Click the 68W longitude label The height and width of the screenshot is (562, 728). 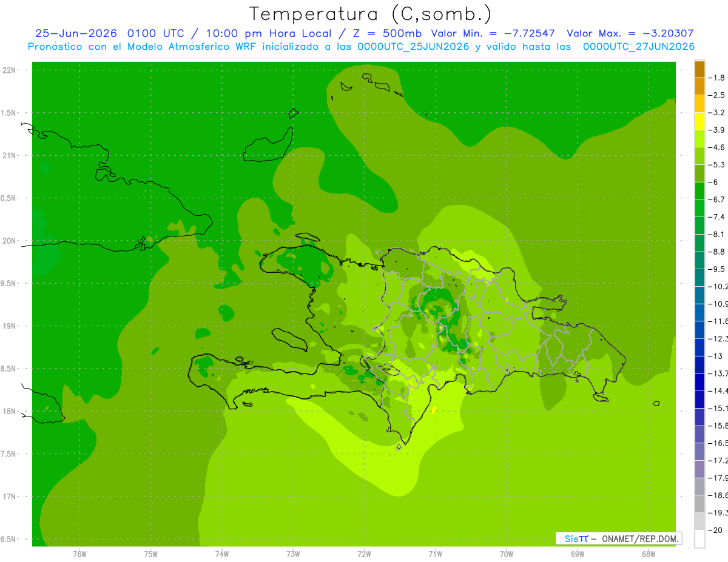649,554
